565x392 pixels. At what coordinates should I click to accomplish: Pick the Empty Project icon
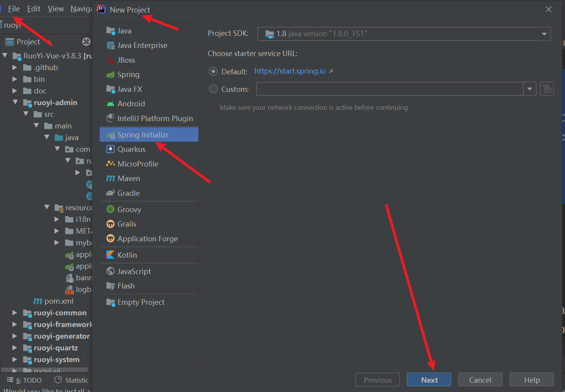click(x=111, y=302)
